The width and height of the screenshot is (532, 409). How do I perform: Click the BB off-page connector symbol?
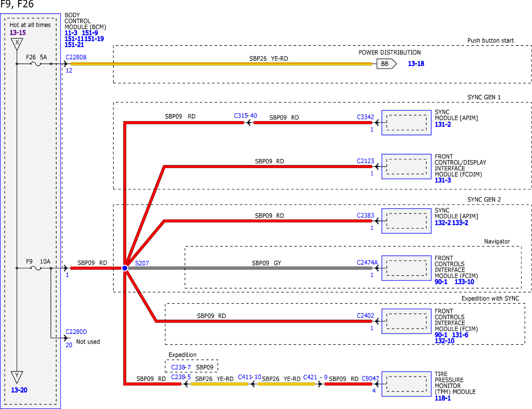tap(386, 64)
